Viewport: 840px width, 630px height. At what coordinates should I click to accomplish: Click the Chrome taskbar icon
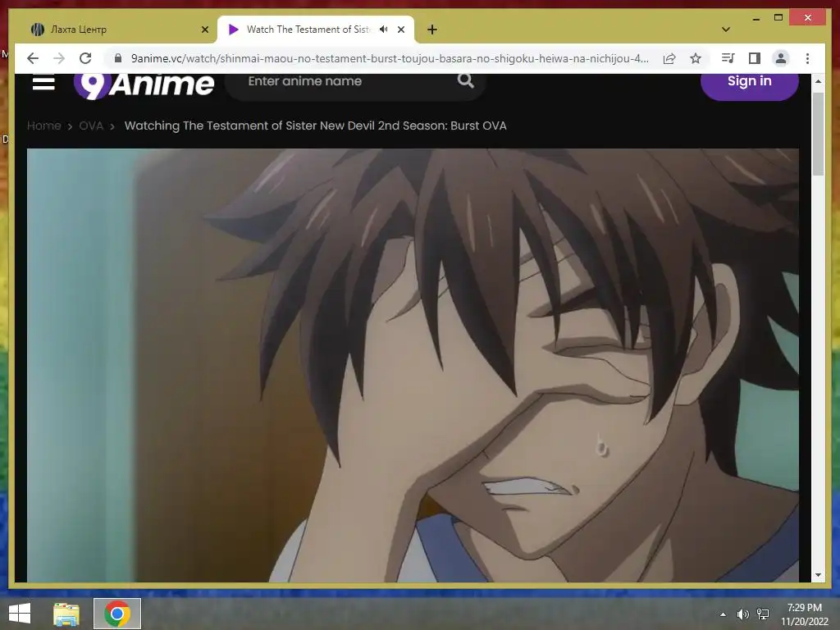[x=117, y=614]
